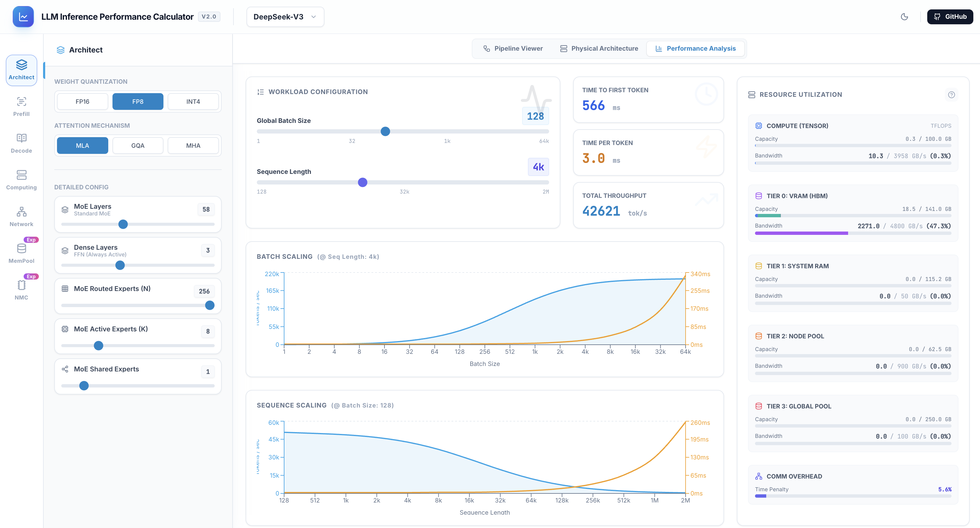The height and width of the screenshot is (528, 980).
Task: Click the Architect sidebar button
Action: (21, 70)
